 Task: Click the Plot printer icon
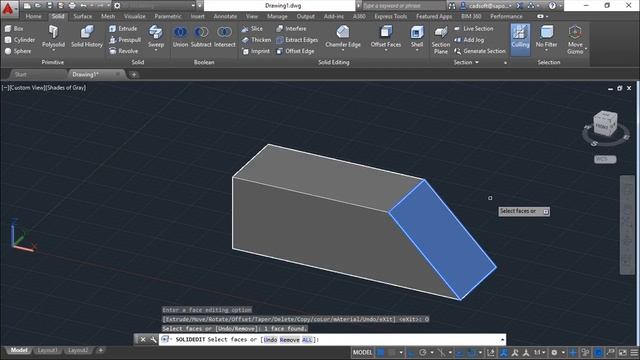72,6
